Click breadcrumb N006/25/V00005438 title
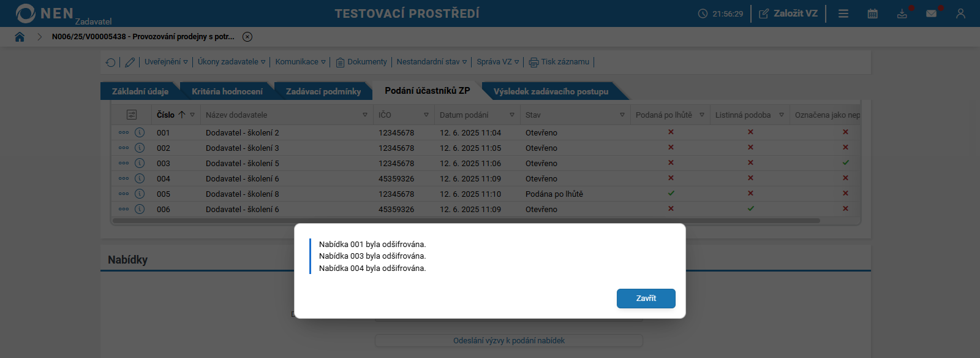 click(143, 37)
